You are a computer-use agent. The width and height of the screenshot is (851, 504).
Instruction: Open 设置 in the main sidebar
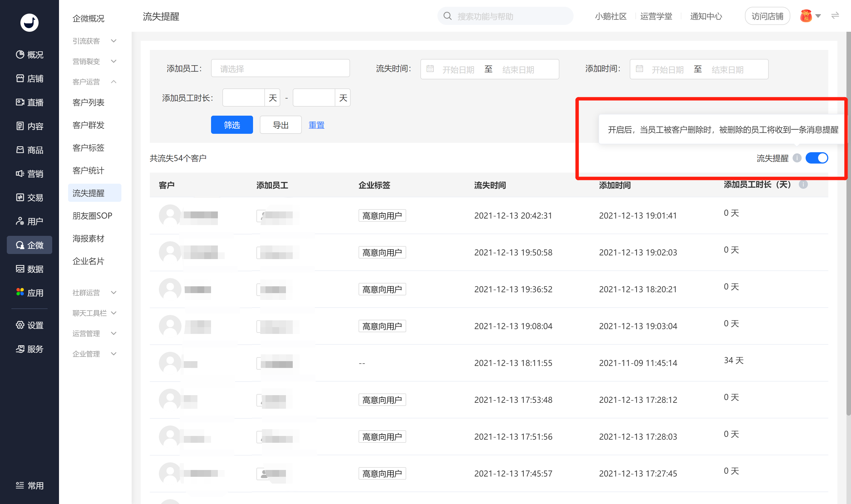point(30,325)
